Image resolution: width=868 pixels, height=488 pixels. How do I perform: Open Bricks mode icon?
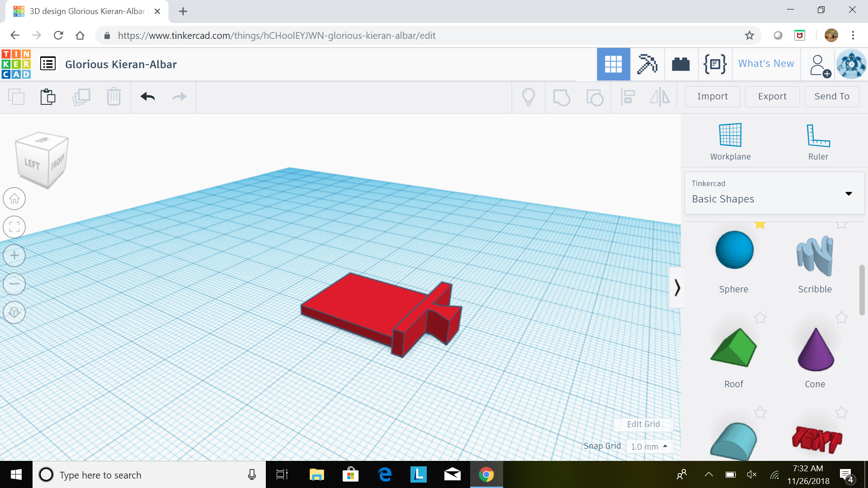(681, 64)
